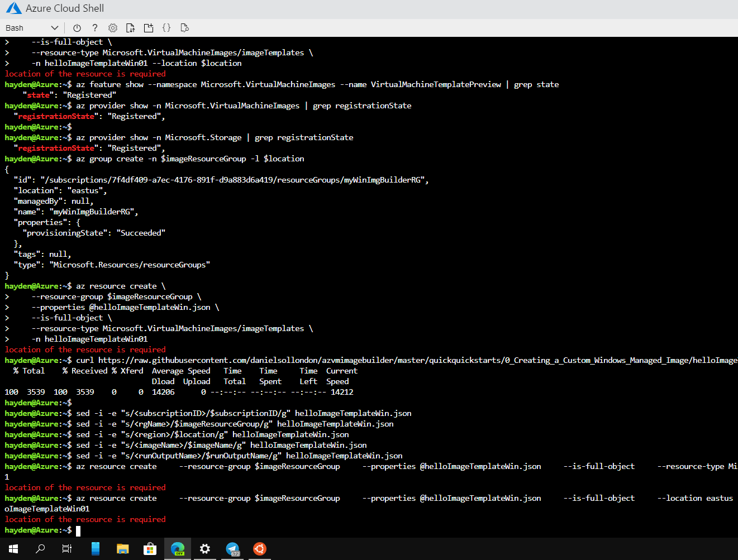This screenshot has width=738, height=560.
Task: Click the subscription id resource path line
Action: point(221,180)
